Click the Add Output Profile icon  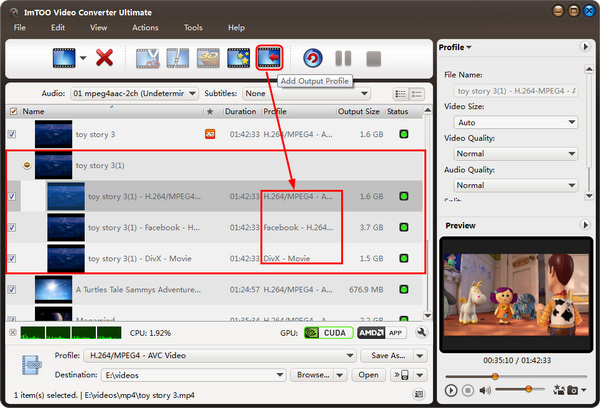(269, 58)
